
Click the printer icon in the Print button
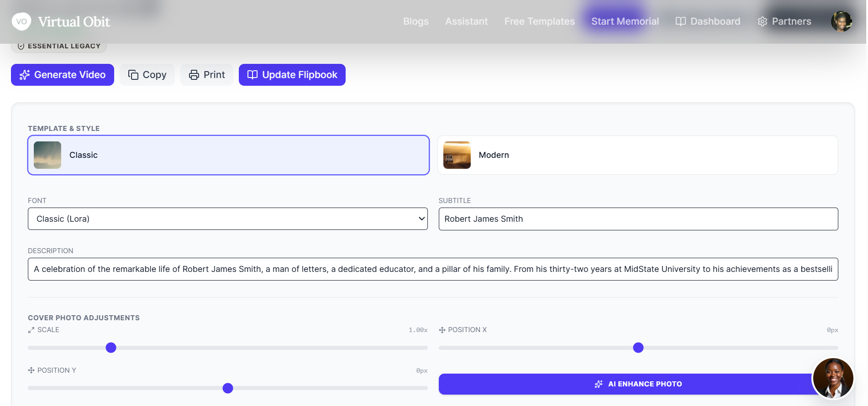194,75
